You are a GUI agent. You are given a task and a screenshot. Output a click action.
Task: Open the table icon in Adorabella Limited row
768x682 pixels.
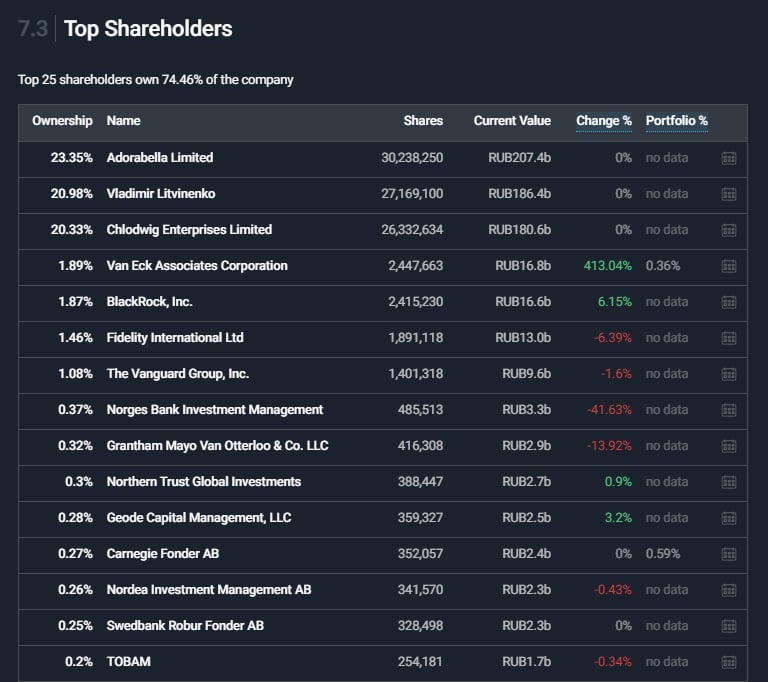point(729,158)
